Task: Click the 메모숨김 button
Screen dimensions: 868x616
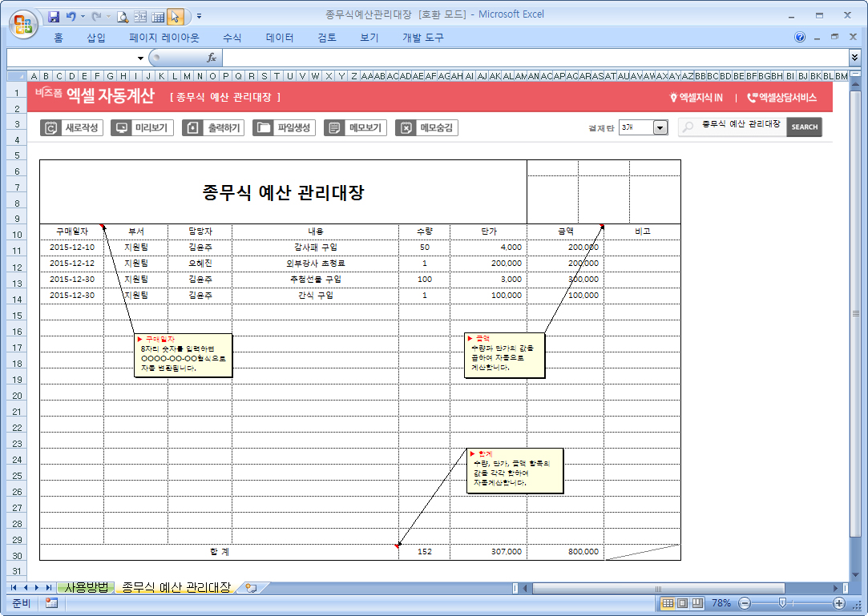Action: pyautogui.click(x=426, y=128)
